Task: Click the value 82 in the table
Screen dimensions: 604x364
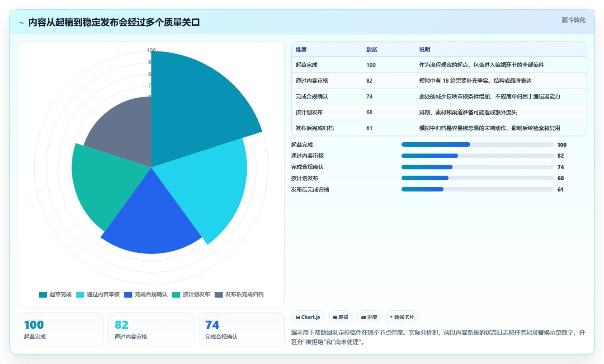Action: (369, 81)
